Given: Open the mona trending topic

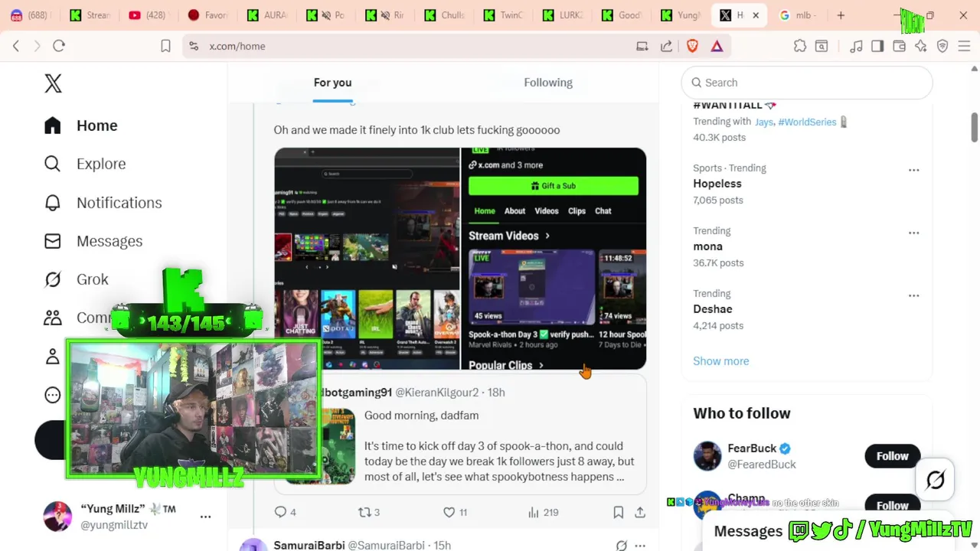Looking at the screenshot, I should point(707,246).
